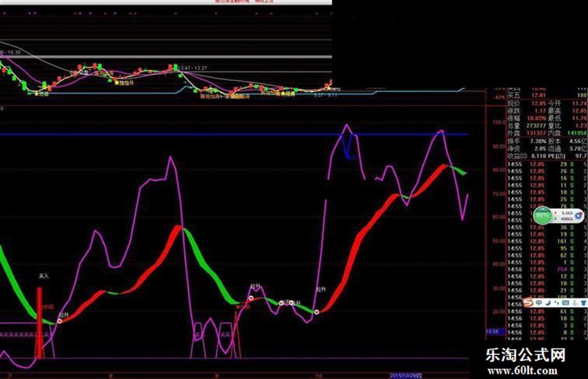Click the 13.47 - 13.27 price range label
This screenshot has width=588, height=379.
point(192,68)
